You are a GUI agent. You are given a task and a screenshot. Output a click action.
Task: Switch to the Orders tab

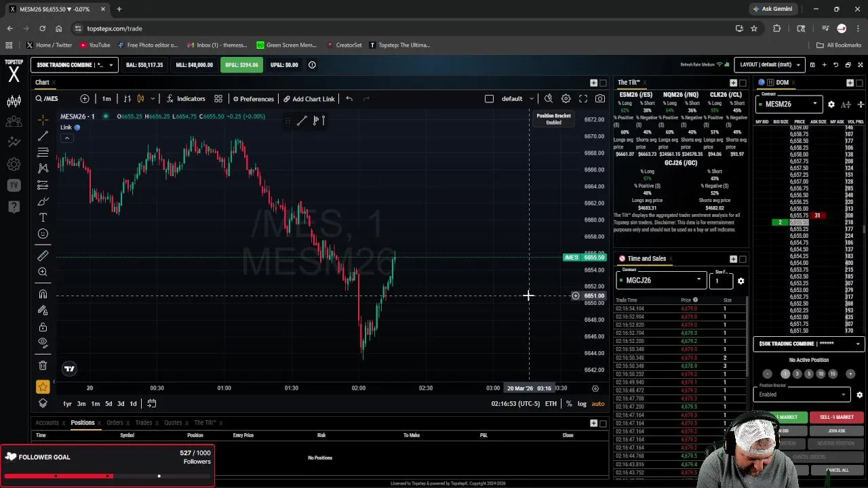click(x=115, y=423)
